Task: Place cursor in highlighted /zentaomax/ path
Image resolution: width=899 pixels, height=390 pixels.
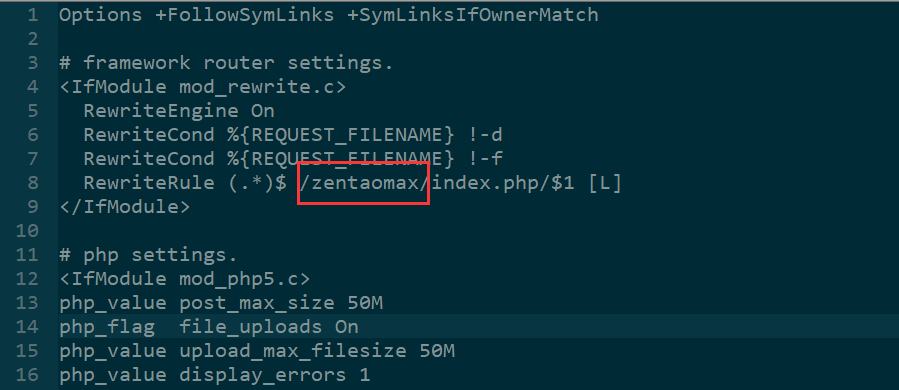Action: [x=364, y=184]
